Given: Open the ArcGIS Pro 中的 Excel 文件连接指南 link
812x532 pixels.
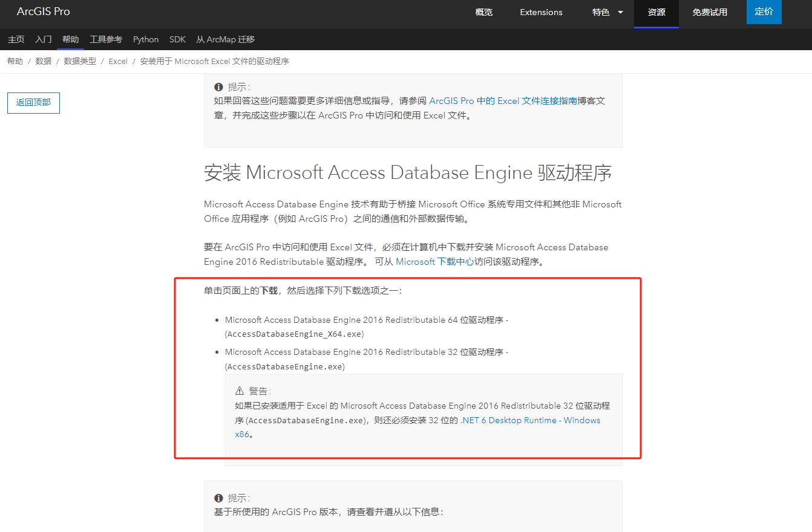Looking at the screenshot, I should click(x=503, y=101).
